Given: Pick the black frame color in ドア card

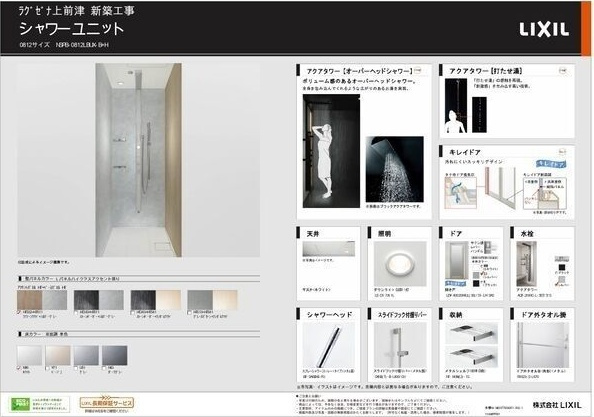Looking at the screenshot, I should tap(476, 283).
